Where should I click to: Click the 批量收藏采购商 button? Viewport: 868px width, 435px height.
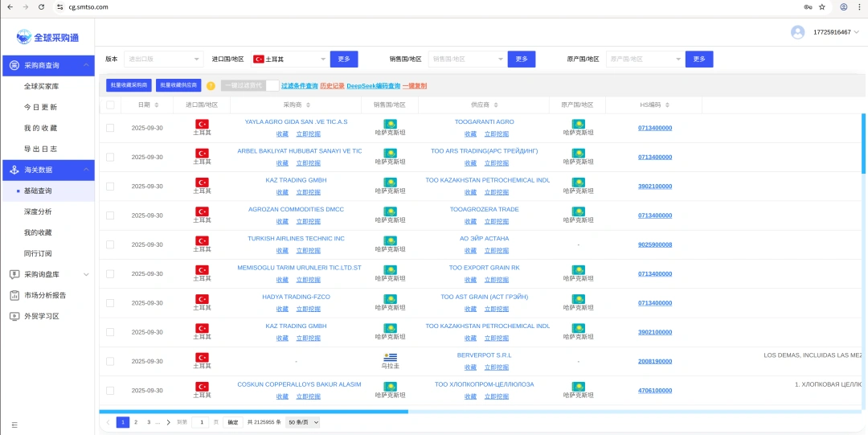tap(129, 85)
